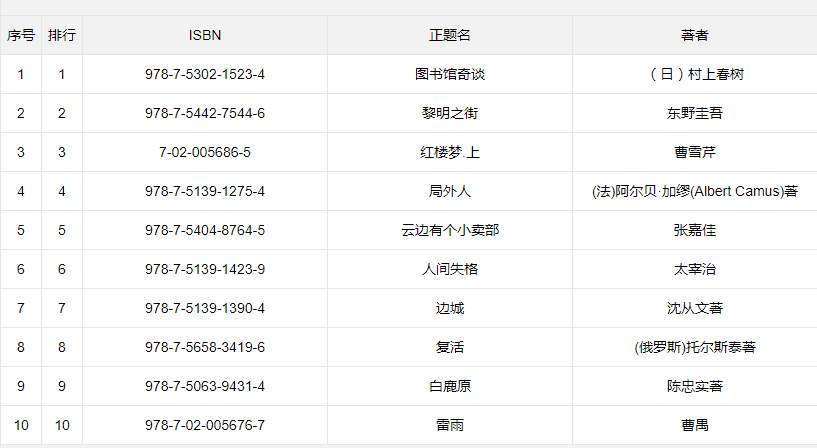817x448 pixels.
Task: Open the book title 黎明之街
Action: point(450,113)
